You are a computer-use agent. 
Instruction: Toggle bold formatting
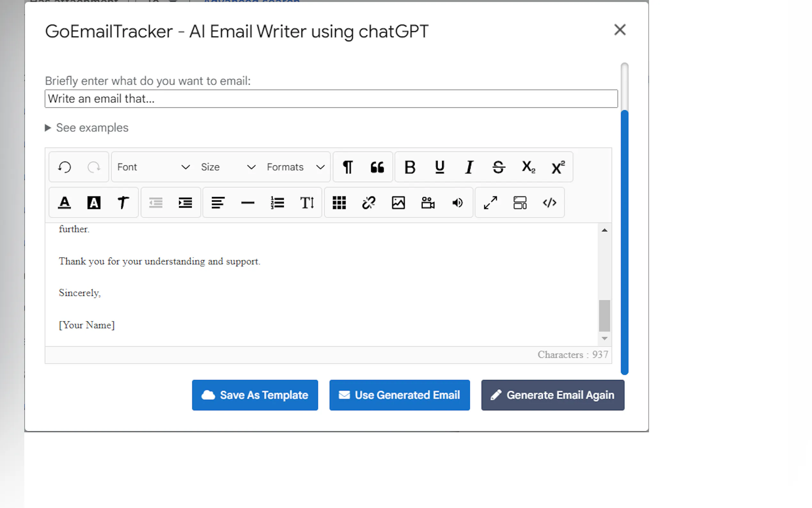click(410, 167)
